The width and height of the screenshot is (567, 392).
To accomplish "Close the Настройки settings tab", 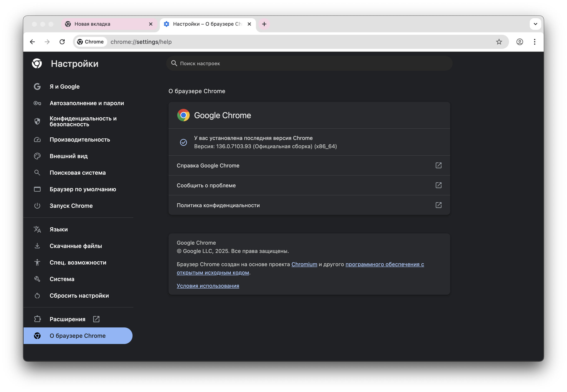I will coord(249,24).
